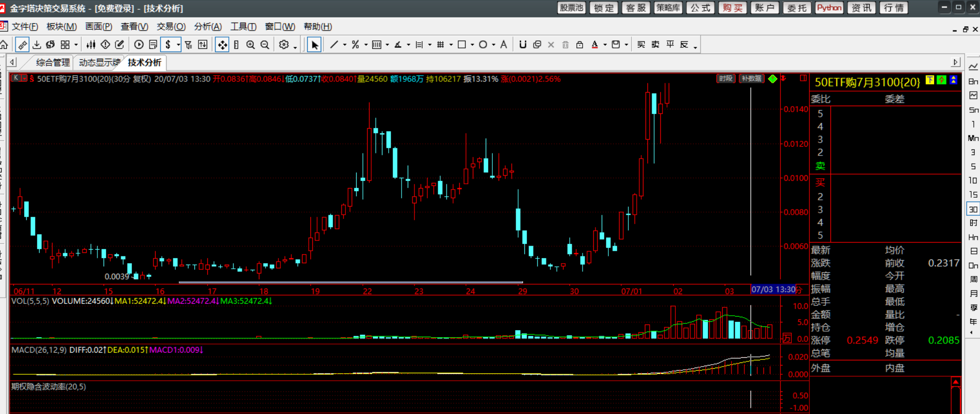Open the line drawing tool dropdown arrow
Screen dimensions: 980x414
(344, 45)
